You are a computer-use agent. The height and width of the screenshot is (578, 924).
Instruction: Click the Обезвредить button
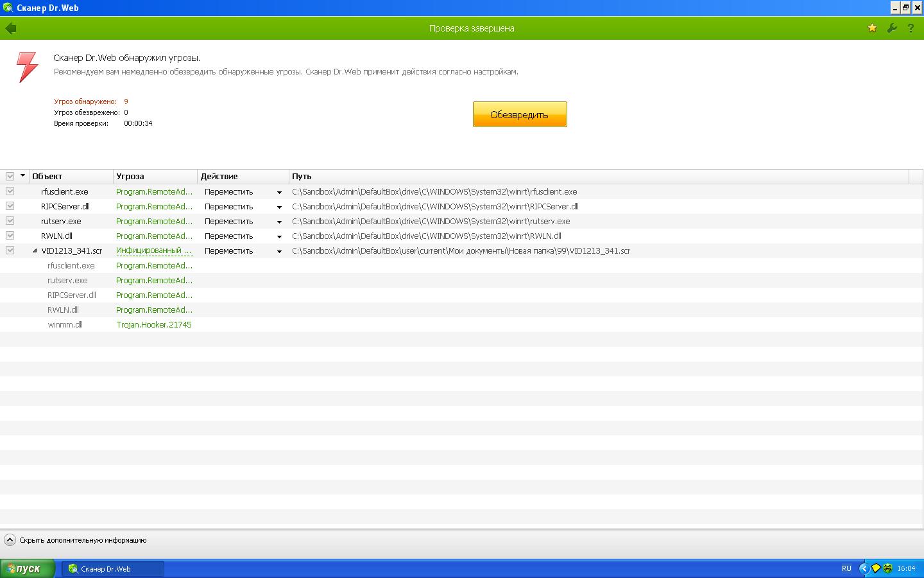pyautogui.click(x=520, y=114)
